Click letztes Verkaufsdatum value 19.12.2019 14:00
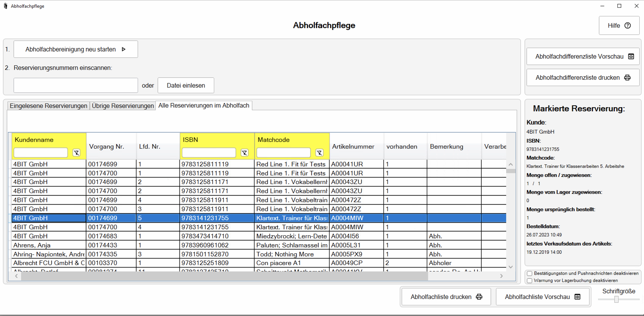644x316 pixels. pos(544,252)
